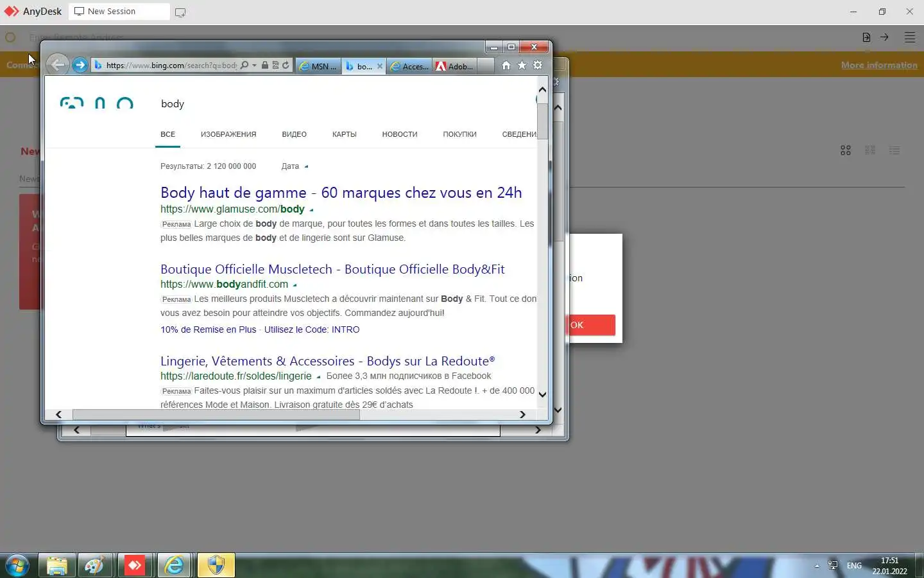Select the New Session tab in AnyDesk
This screenshot has width=924, height=578.
point(119,12)
